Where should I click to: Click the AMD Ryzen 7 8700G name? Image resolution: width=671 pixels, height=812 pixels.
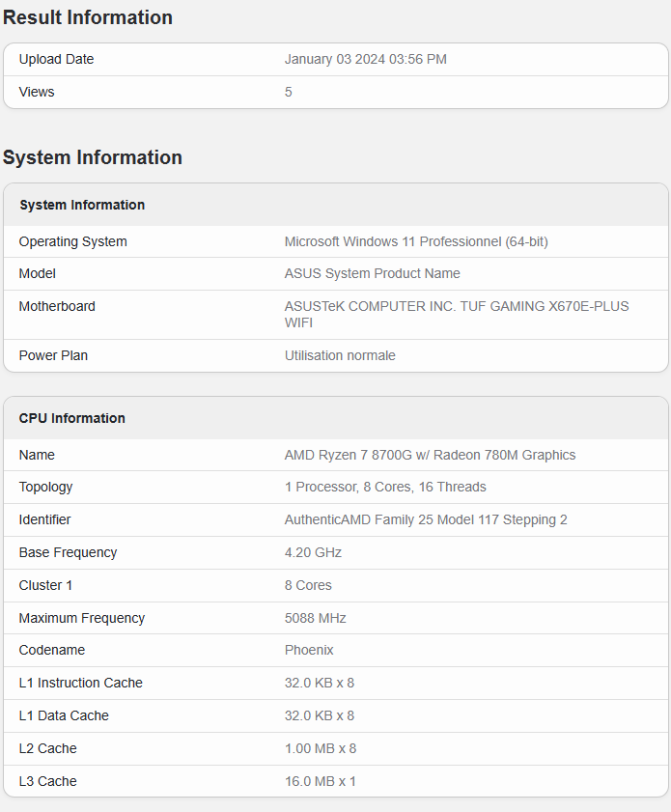pos(430,455)
